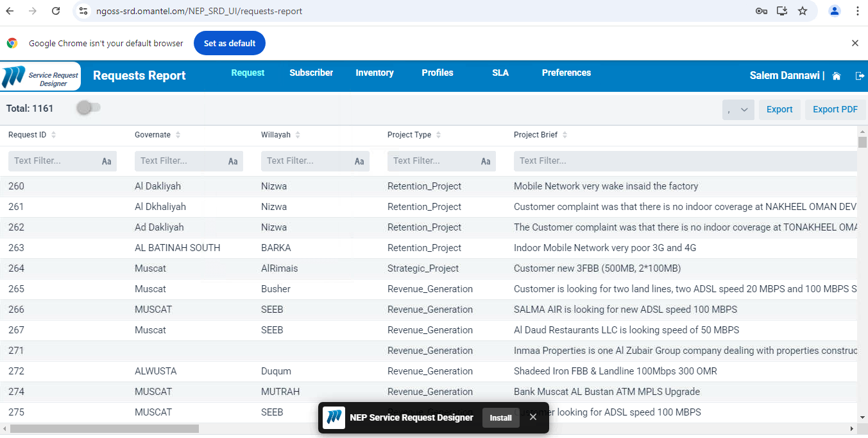Reload the page with browser refresh icon
This screenshot has height=438, width=868.
coord(56,11)
